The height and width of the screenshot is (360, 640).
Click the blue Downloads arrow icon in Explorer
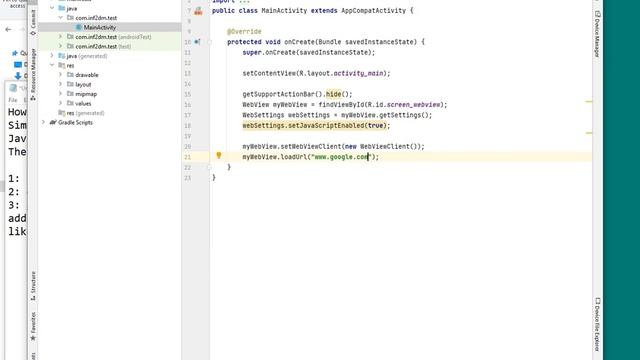pyautogui.click(x=18, y=76)
